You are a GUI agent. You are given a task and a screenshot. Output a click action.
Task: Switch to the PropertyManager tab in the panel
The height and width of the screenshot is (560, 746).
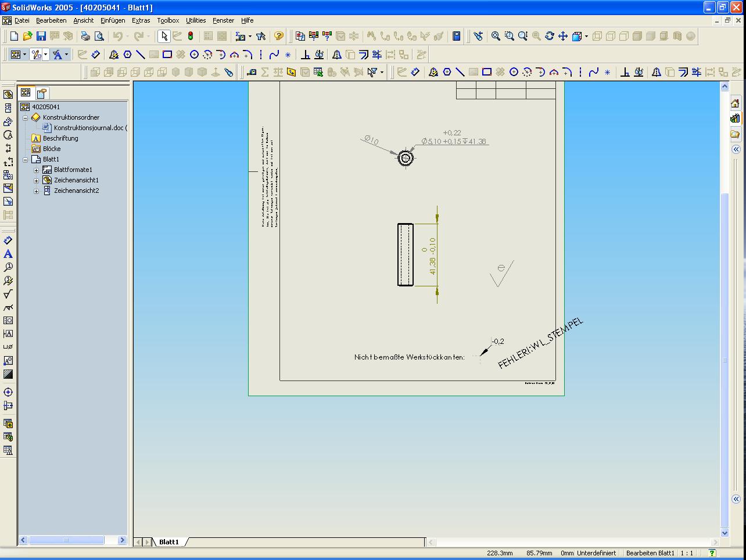(41, 93)
